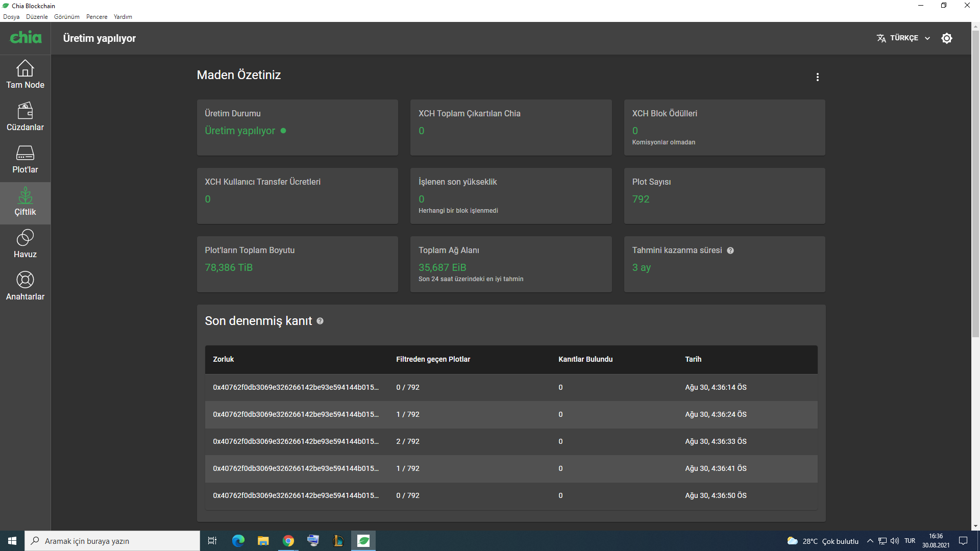Open the Anahtarlar keys section

(x=25, y=287)
